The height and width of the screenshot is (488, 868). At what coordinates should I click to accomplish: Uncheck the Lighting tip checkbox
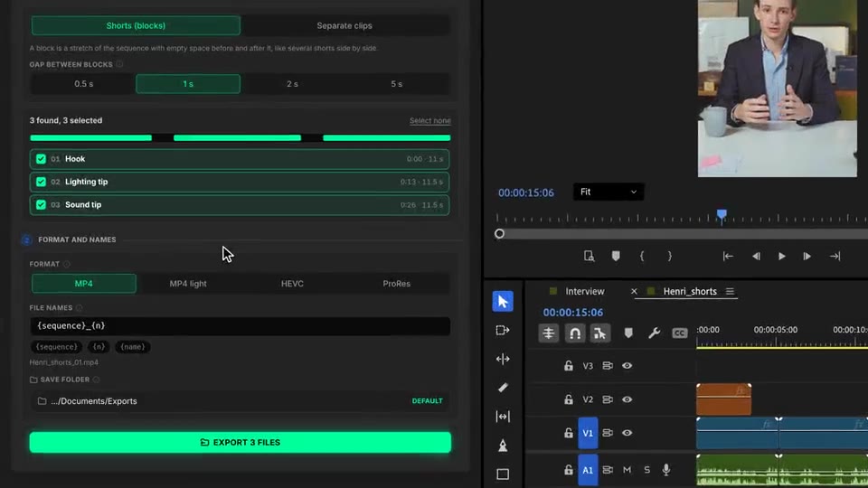pyautogui.click(x=41, y=182)
